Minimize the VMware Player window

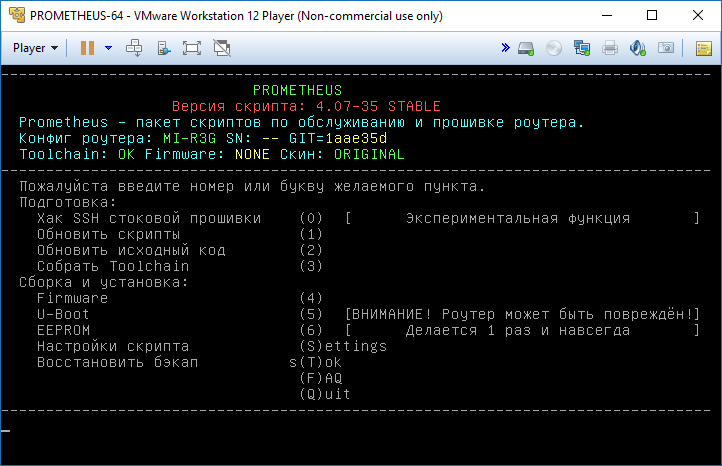pos(607,15)
